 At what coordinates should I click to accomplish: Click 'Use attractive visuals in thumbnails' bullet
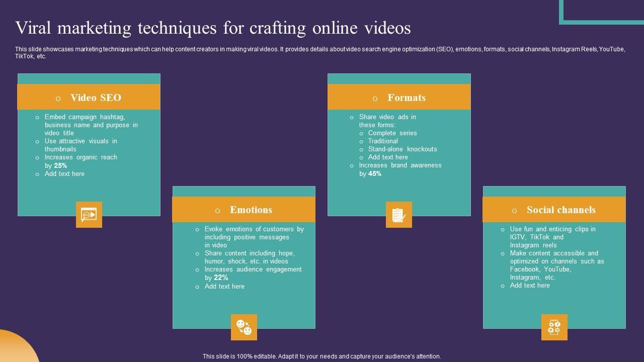80,145
